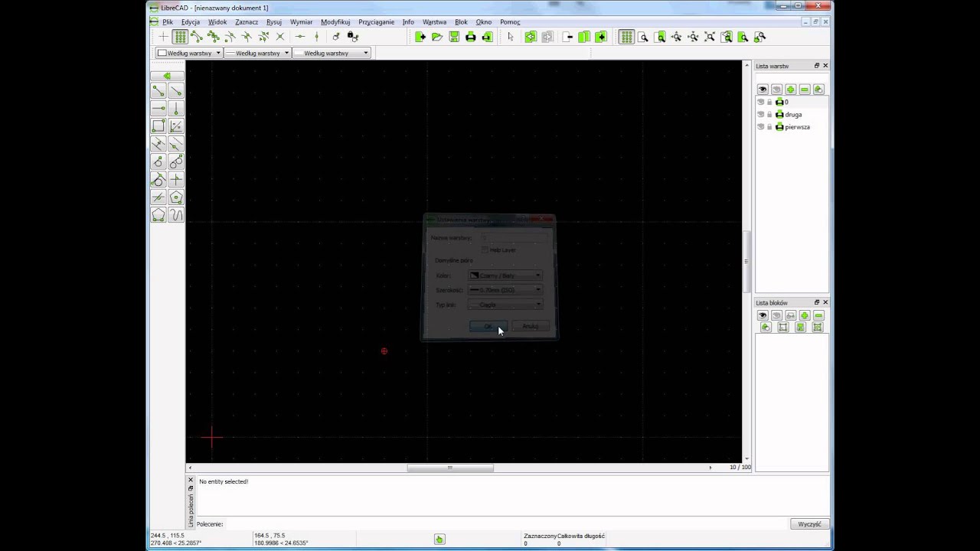Open the Kolor dropdown in layer dialog
The image size is (980, 551).
coord(505,275)
